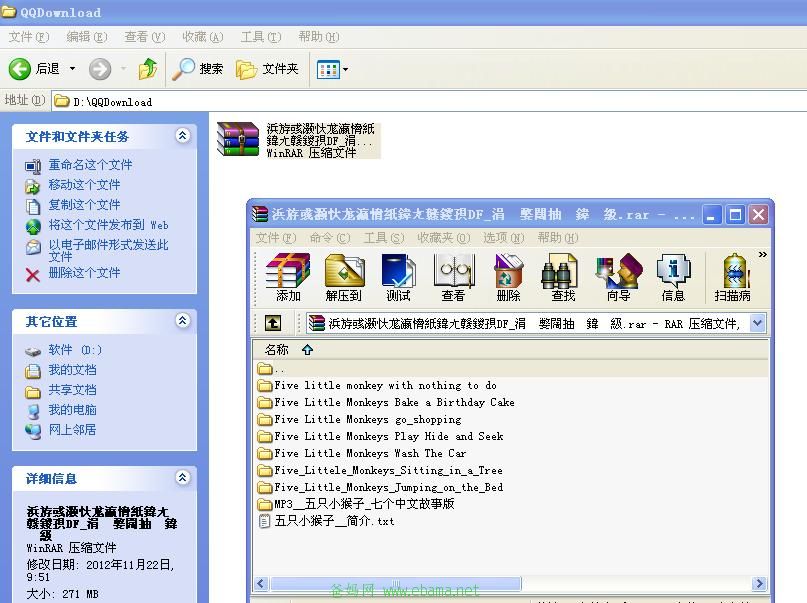Click the WinRAR Test (测试) icon
Screen dimensions: 807x603
pyautogui.click(x=398, y=277)
